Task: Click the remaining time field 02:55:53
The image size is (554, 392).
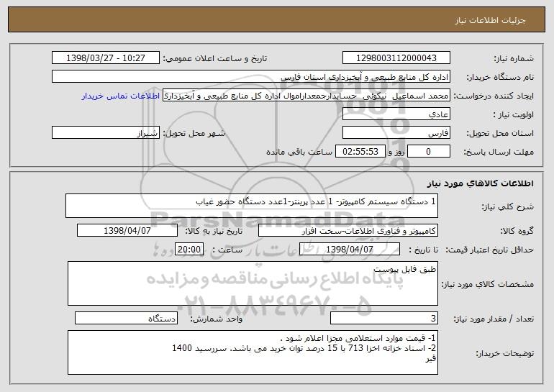Action: click(360, 152)
